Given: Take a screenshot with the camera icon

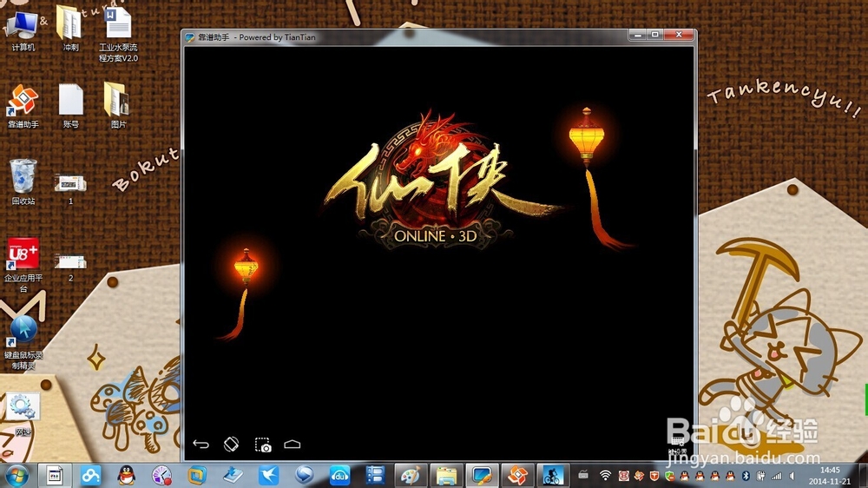Looking at the screenshot, I should click(263, 445).
